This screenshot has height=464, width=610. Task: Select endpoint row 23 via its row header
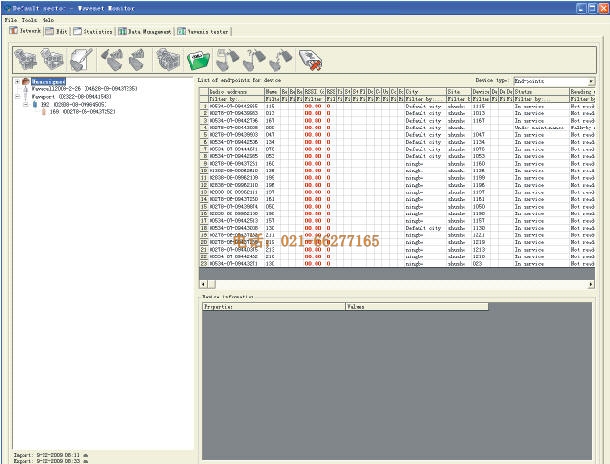(204, 264)
